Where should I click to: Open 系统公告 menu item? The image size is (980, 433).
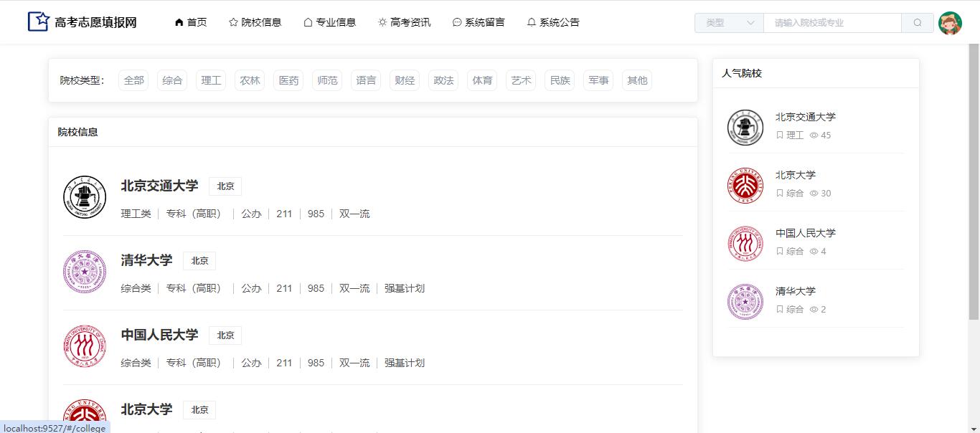(553, 22)
